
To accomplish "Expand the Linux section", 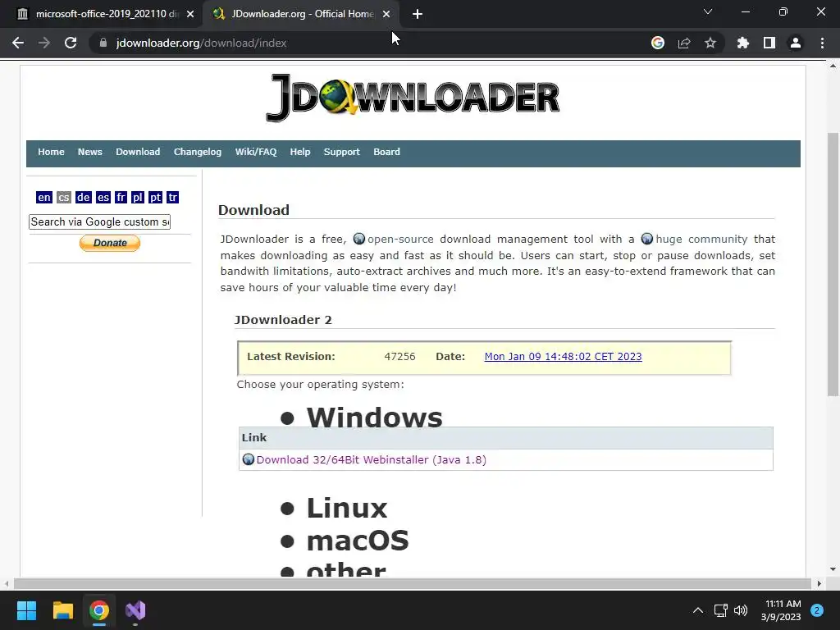I will [347, 507].
